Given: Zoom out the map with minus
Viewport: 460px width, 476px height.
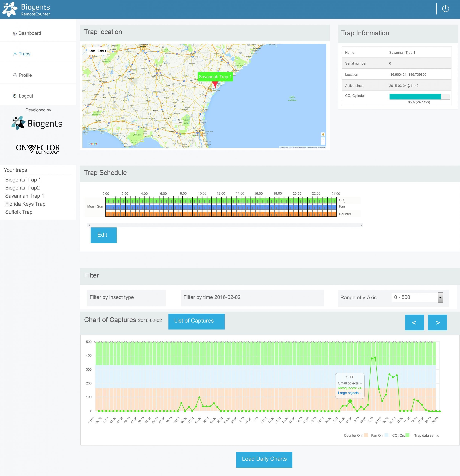Looking at the screenshot, I should (x=323, y=143).
